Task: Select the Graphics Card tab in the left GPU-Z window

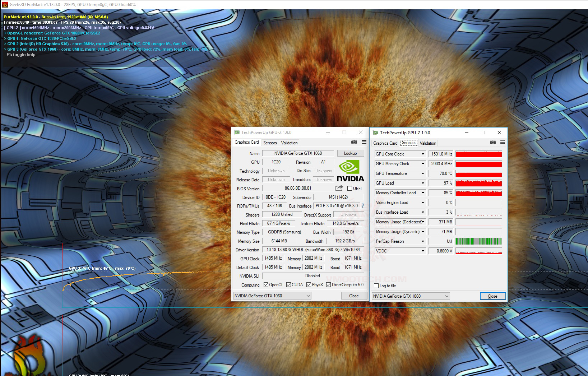Action: pyautogui.click(x=247, y=142)
